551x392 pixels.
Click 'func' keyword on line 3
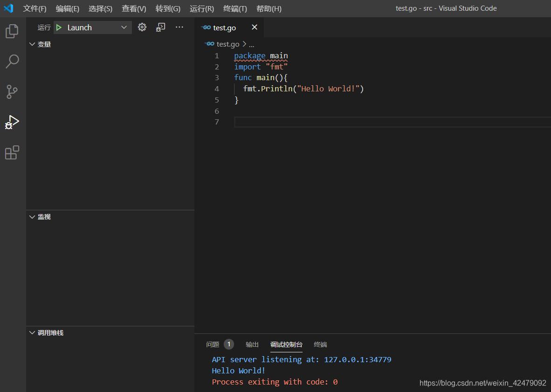click(243, 78)
